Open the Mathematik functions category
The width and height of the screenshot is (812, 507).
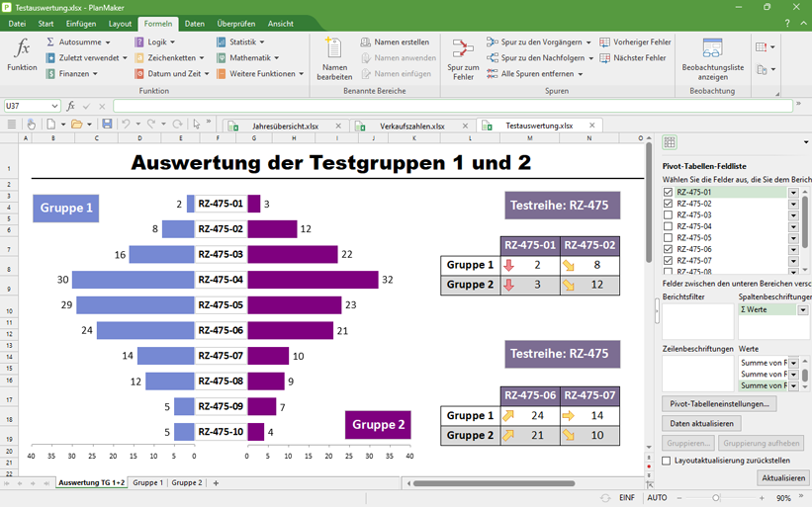(x=248, y=58)
